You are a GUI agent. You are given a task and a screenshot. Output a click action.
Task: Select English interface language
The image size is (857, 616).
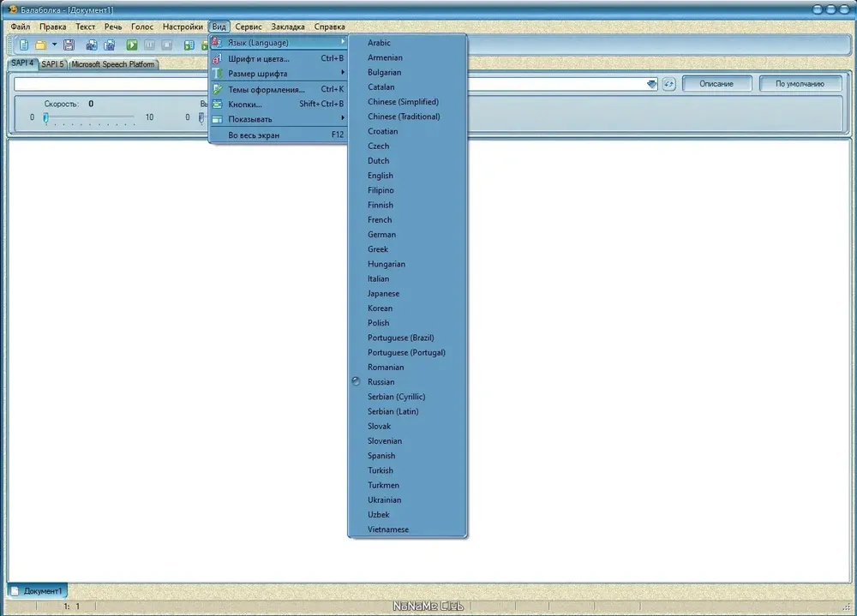point(407,175)
